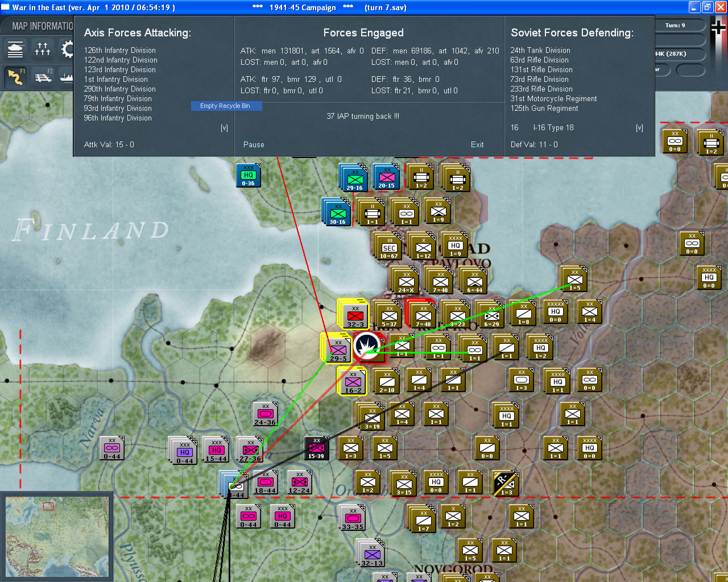Click the German cross flag icon
The image size is (728, 582).
(718, 28)
